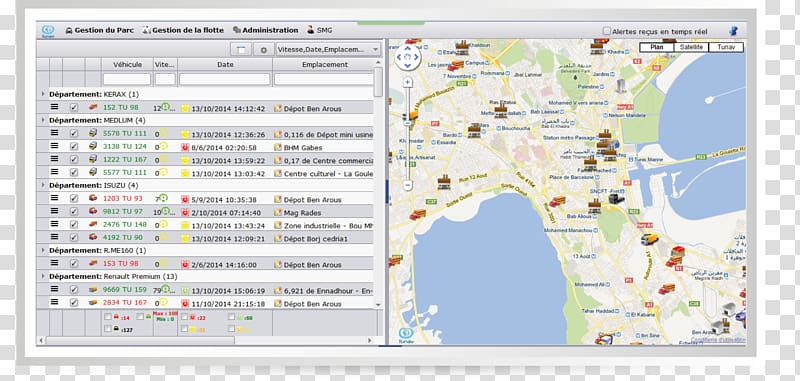Select vehicle 2476 TU 148 text
The height and width of the screenshot is (381, 800).
coord(125,224)
